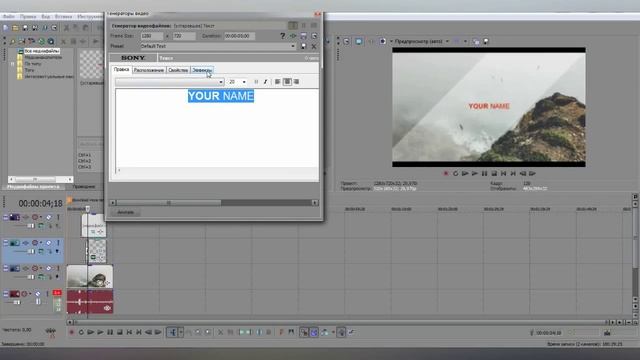Align text to the left
This screenshot has height=360, width=640.
tap(278, 82)
